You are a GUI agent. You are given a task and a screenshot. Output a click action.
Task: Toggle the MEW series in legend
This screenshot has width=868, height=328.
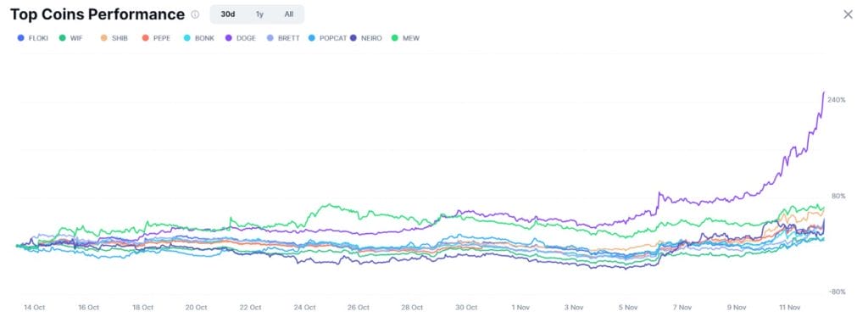pos(405,38)
